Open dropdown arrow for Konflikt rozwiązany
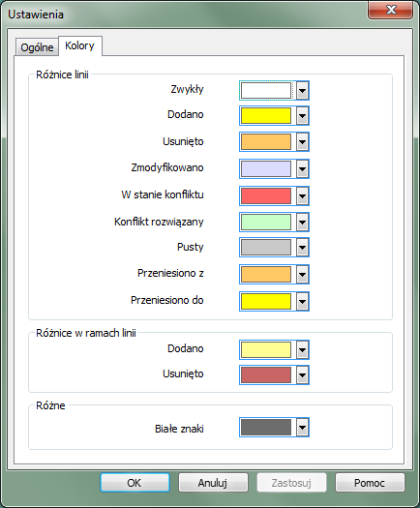Viewport: 420px width, 508px height. point(302,223)
